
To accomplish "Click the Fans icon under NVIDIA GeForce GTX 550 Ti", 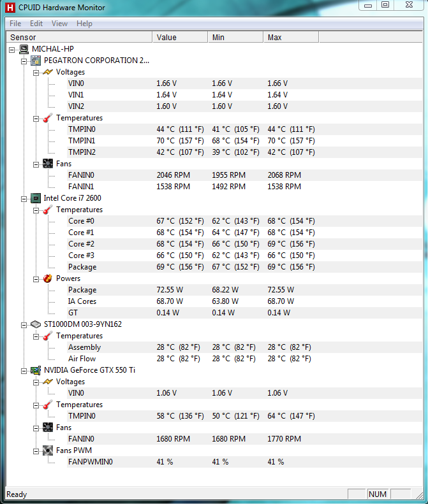I will click(x=48, y=428).
